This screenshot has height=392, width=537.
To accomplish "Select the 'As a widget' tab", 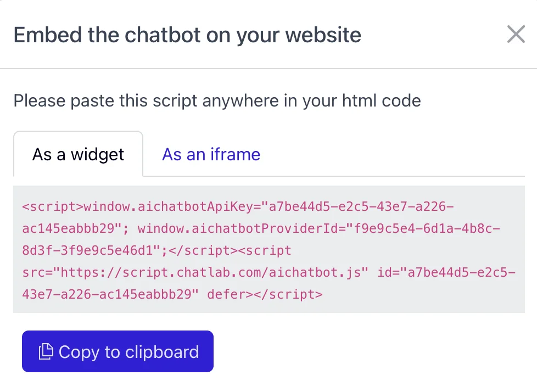I will click(78, 154).
